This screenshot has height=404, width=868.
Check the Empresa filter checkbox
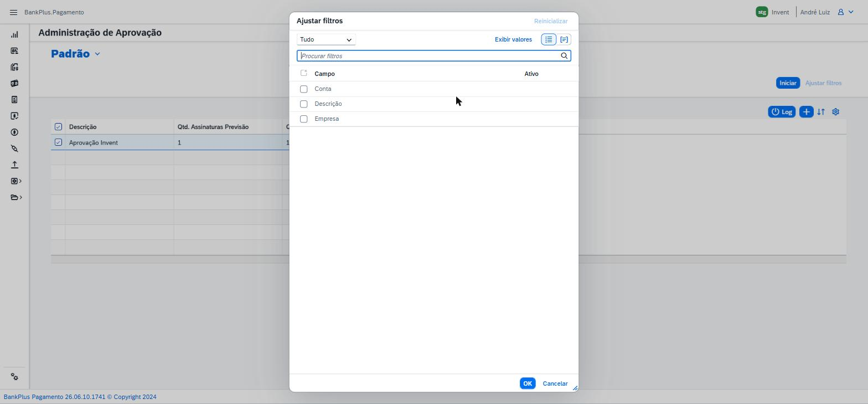point(303,119)
